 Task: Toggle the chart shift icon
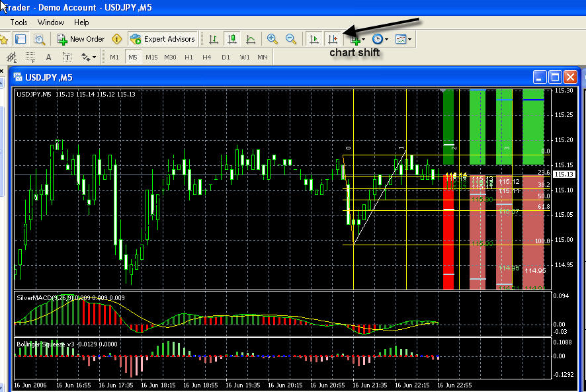(333, 39)
